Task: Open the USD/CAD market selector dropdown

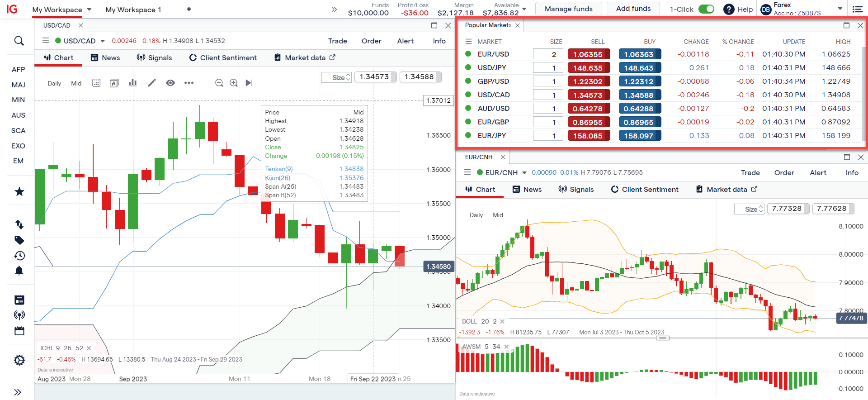Action: coord(103,41)
